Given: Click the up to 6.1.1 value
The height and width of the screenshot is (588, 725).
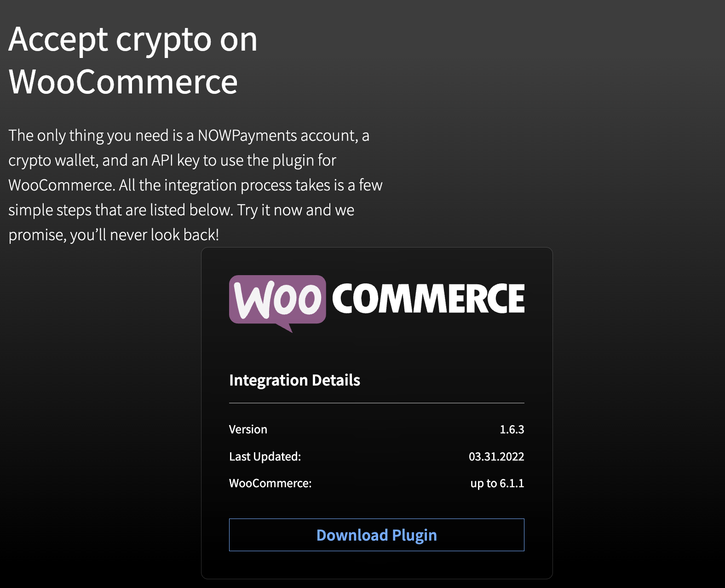Looking at the screenshot, I should point(497,483).
